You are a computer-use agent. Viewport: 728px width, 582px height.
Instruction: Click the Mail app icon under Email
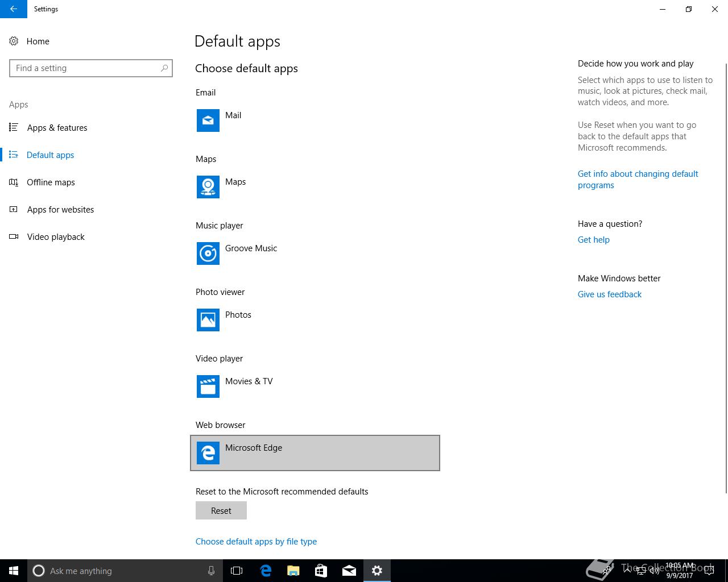(208, 120)
